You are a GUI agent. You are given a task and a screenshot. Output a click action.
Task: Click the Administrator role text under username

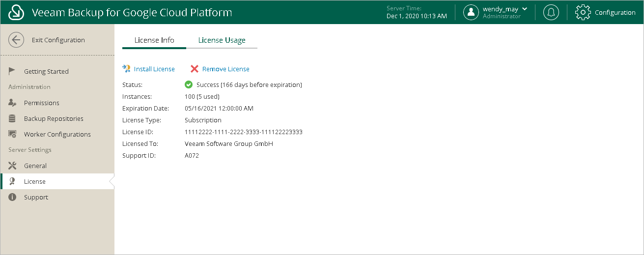(502, 16)
